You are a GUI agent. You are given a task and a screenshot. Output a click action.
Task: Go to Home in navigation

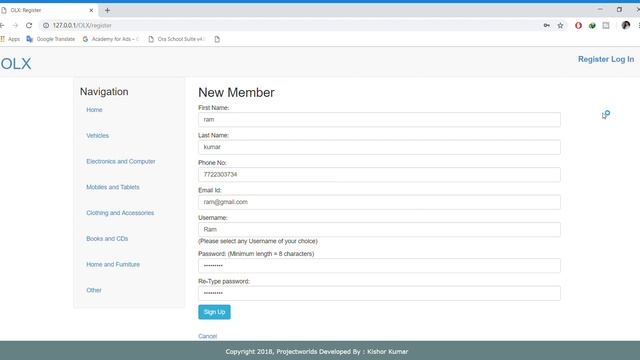[94, 110]
